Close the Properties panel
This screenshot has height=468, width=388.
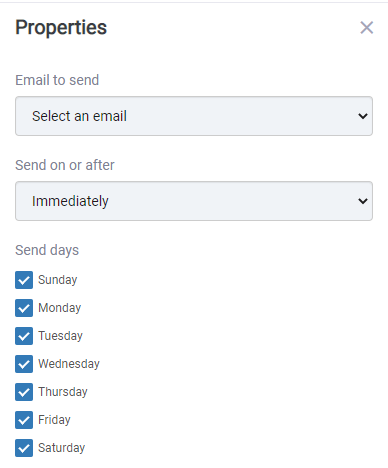(x=366, y=28)
